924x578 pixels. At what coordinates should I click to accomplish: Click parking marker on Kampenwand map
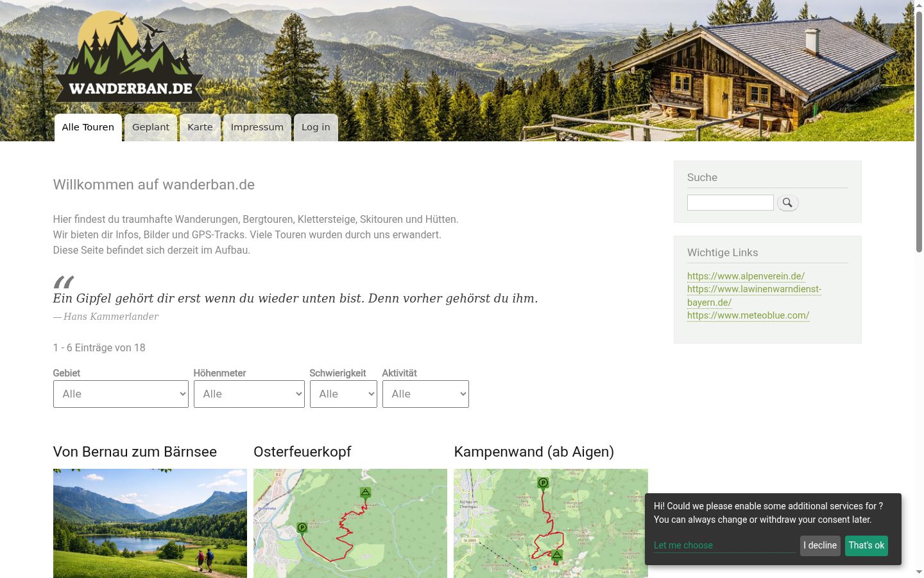[543, 484]
